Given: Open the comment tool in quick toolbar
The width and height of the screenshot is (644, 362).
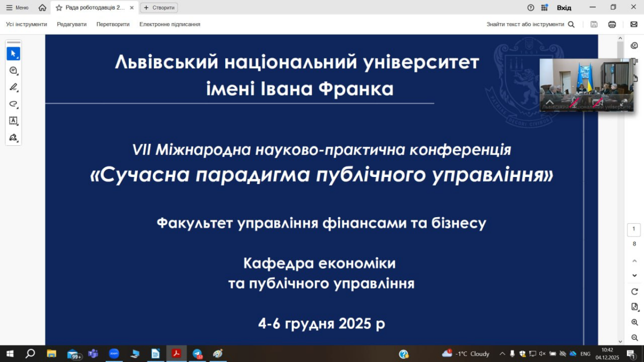Looking at the screenshot, I should pos(13,71).
